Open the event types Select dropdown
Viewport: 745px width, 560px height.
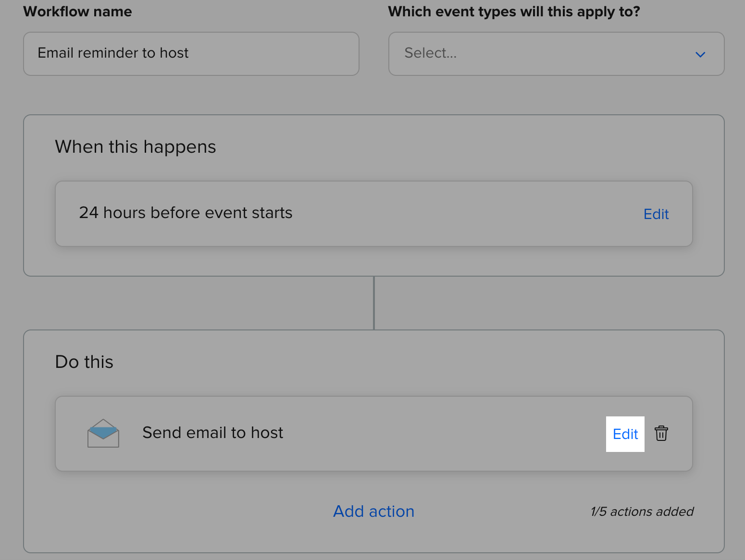[556, 54]
